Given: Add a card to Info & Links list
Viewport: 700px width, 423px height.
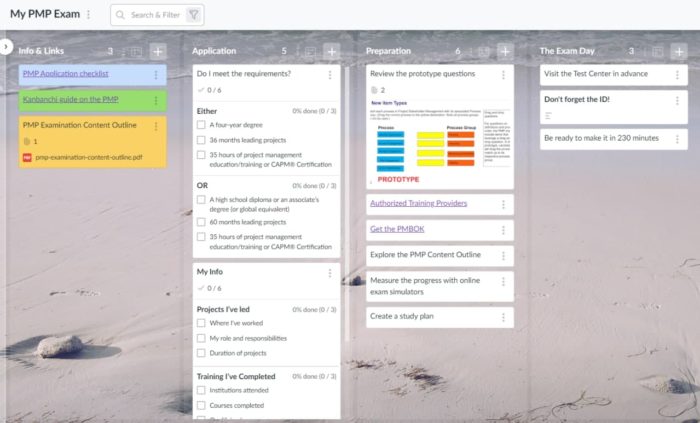Looking at the screenshot, I should pyautogui.click(x=158, y=50).
